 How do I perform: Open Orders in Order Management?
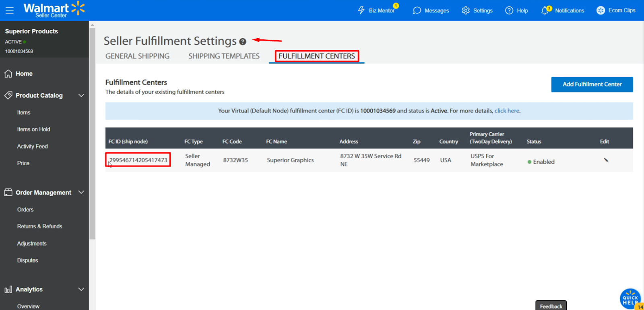point(25,209)
